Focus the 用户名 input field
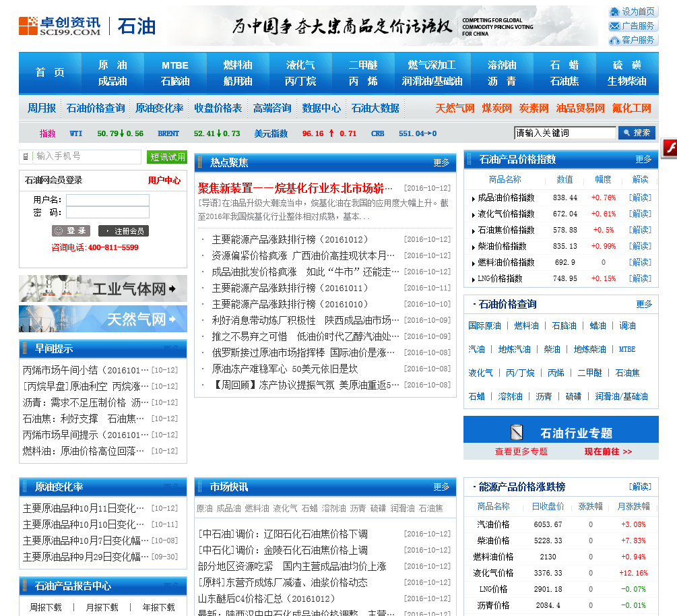The image size is (677, 616). click(108, 199)
